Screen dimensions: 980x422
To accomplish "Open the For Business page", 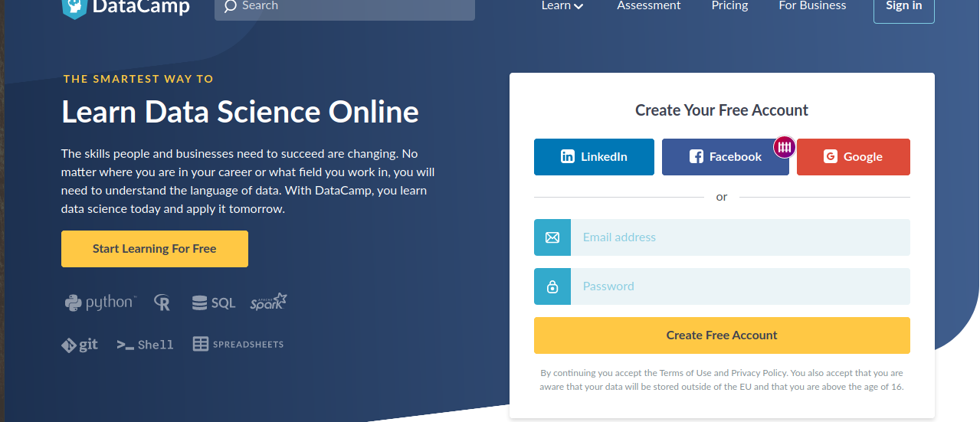I will pyautogui.click(x=812, y=5).
